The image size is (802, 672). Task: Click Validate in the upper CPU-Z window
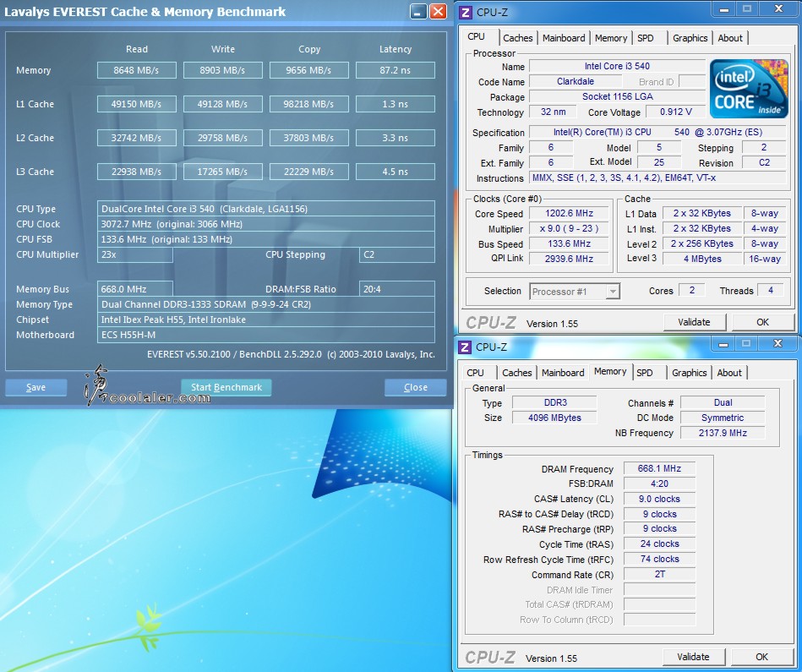(x=694, y=322)
